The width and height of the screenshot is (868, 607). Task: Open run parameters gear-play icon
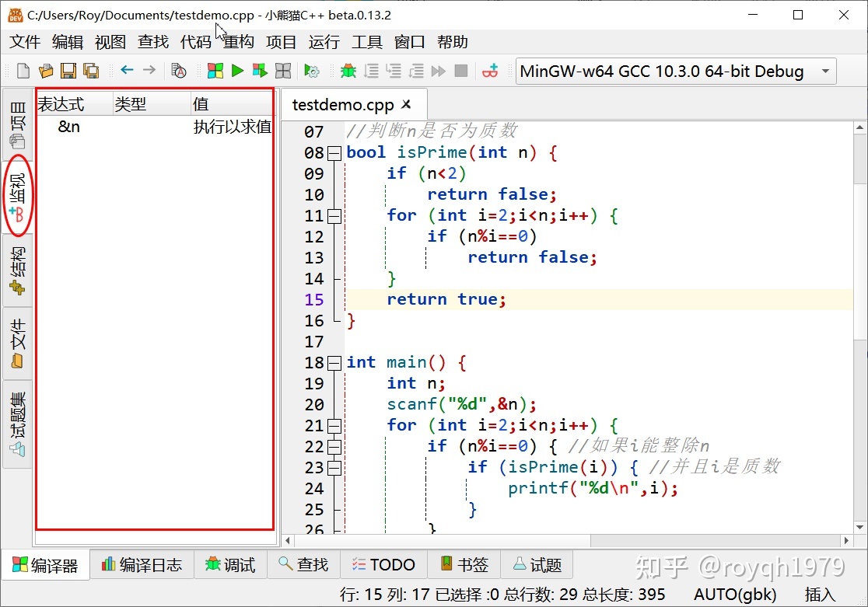pyautogui.click(x=312, y=71)
